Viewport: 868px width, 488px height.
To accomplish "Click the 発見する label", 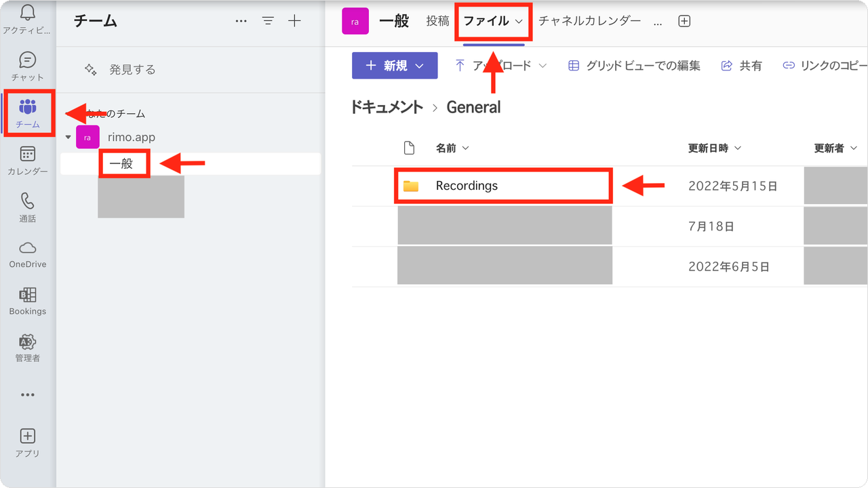I will click(132, 70).
